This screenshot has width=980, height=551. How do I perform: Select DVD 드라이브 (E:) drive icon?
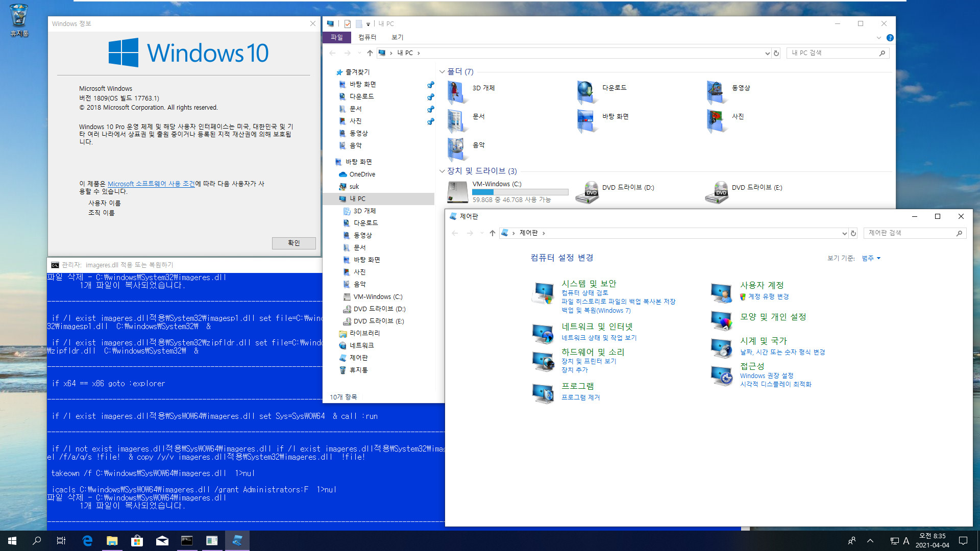click(717, 192)
